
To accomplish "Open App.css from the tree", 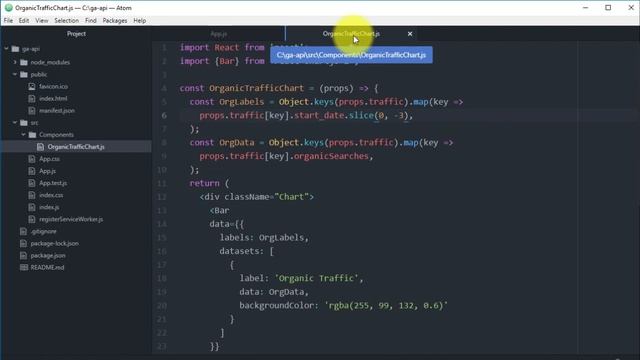I will [49, 159].
